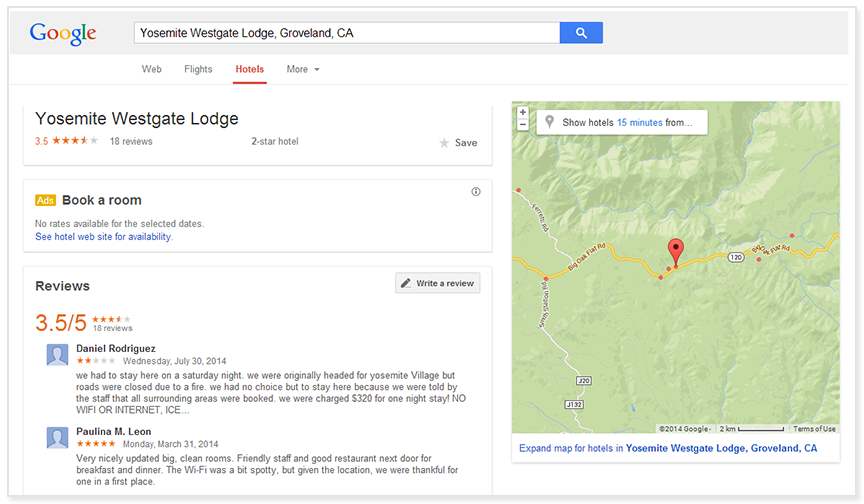Click Daniel Rodriguez's profile avatar
The image size is (864, 504).
(57, 355)
